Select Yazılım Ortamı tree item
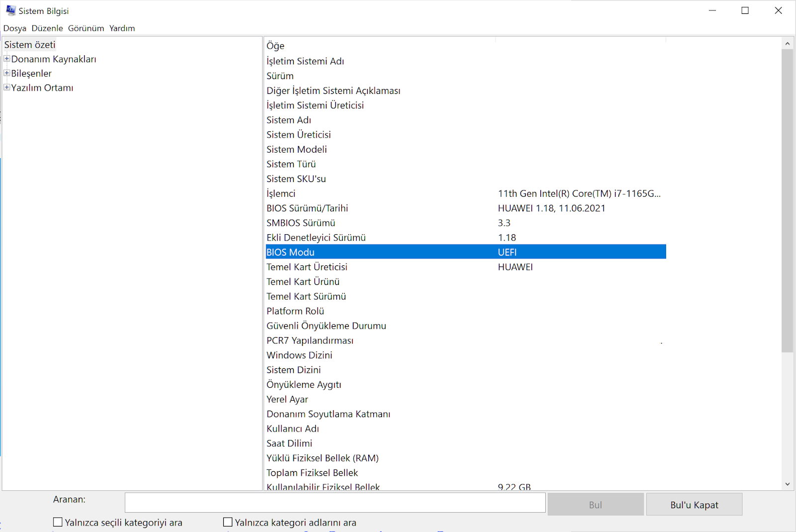Screen dimensions: 796x532 coord(42,88)
